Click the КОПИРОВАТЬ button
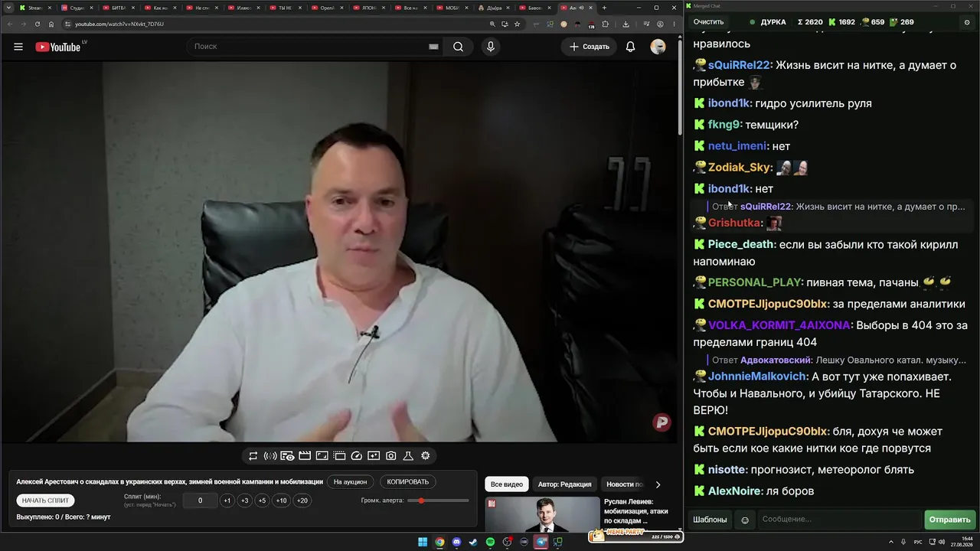This screenshot has width=980, height=551. tap(408, 482)
